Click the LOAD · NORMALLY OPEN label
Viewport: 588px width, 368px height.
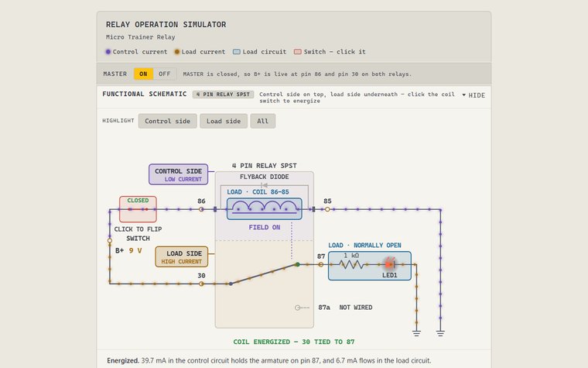point(364,246)
